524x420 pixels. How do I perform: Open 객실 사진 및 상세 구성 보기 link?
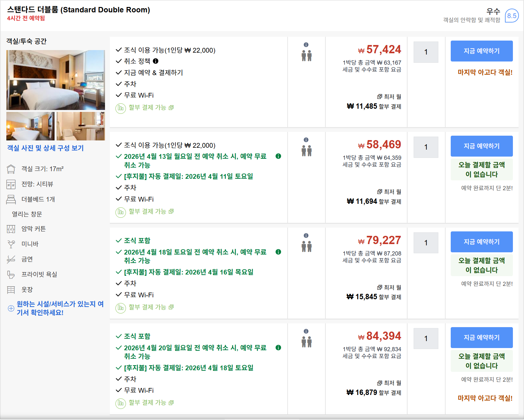(45, 148)
